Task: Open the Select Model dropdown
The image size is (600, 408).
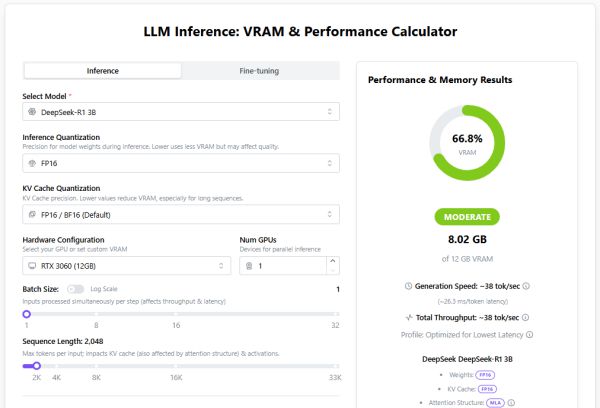Action: tap(182, 113)
